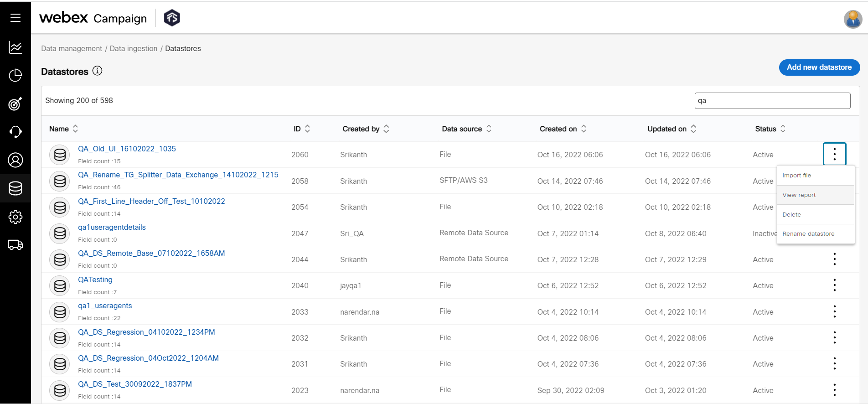Viewport: 868px width, 404px height.
Task: Open qa1useragentdetails datastore link
Action: click(x=112, y=227)
